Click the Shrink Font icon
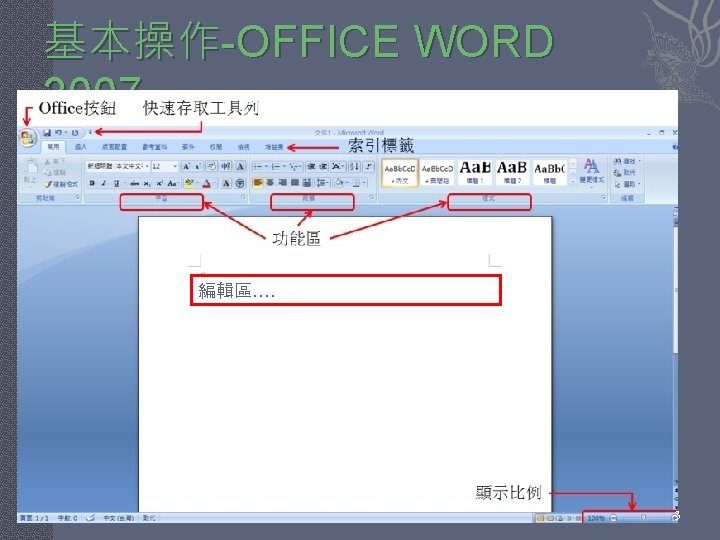This screenshot has width=720, height=540. pos(198,166)
